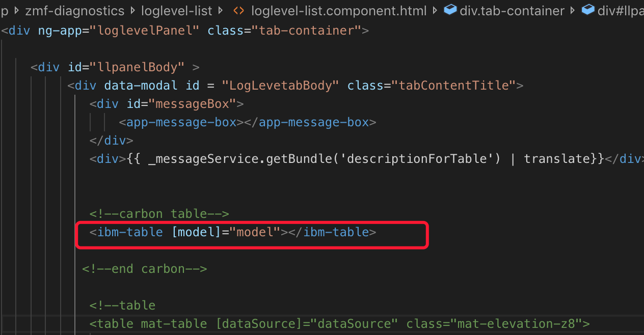
Task: Open the chevron after loglevel-list breadcrumb
Action: pyautogui.click(x=220, y=10)
